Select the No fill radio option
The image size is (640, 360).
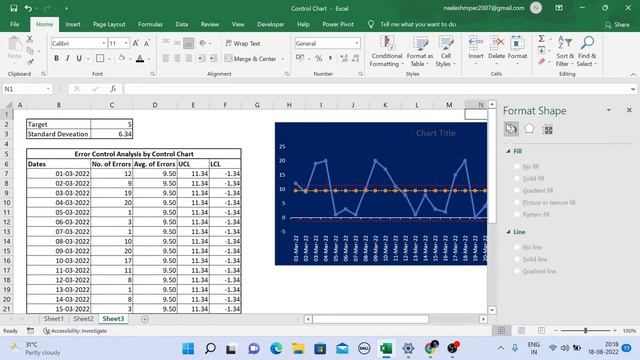[x=517, y=167]
